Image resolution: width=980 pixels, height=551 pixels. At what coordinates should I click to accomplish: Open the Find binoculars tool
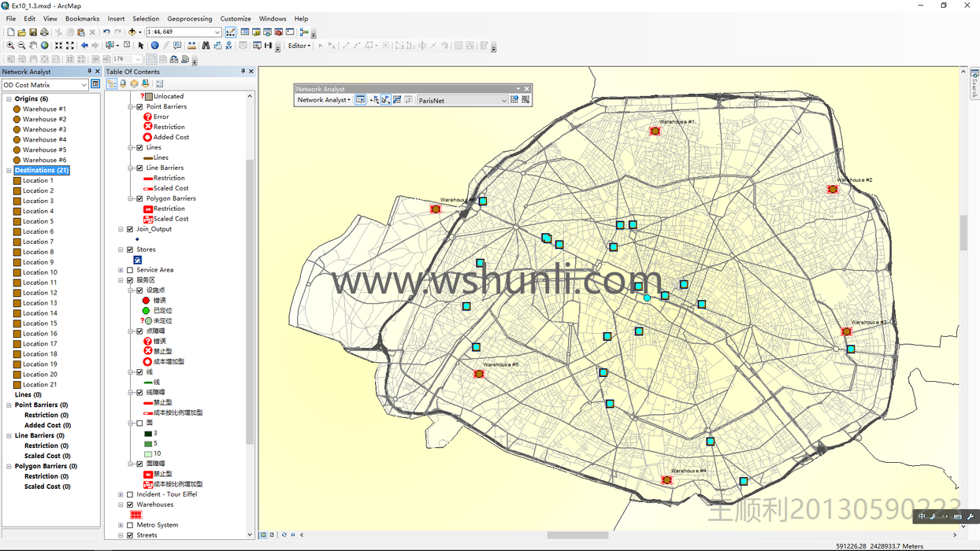click(x=206, y=46)
